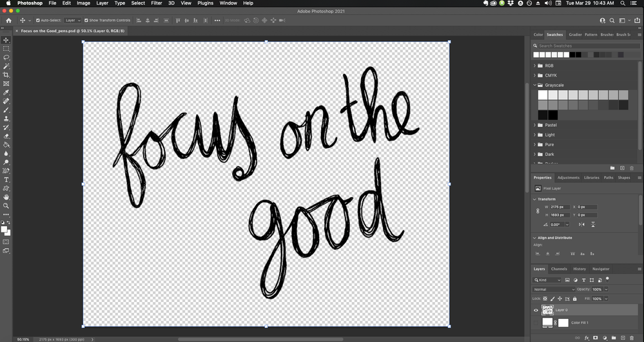Select the black Grayscale swatch

553,115
